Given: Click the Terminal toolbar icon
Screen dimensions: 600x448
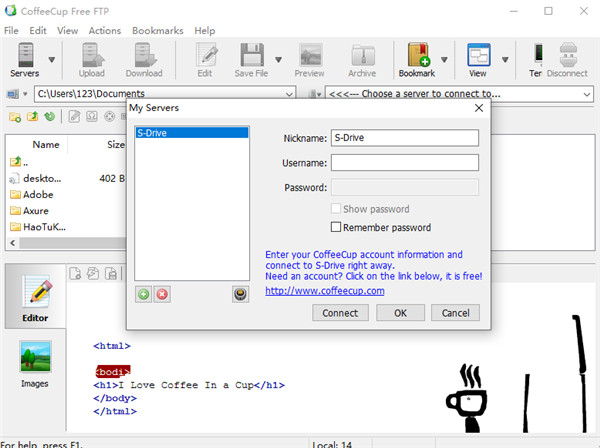Looking at the screenshot, I should [x=536, y=59].
